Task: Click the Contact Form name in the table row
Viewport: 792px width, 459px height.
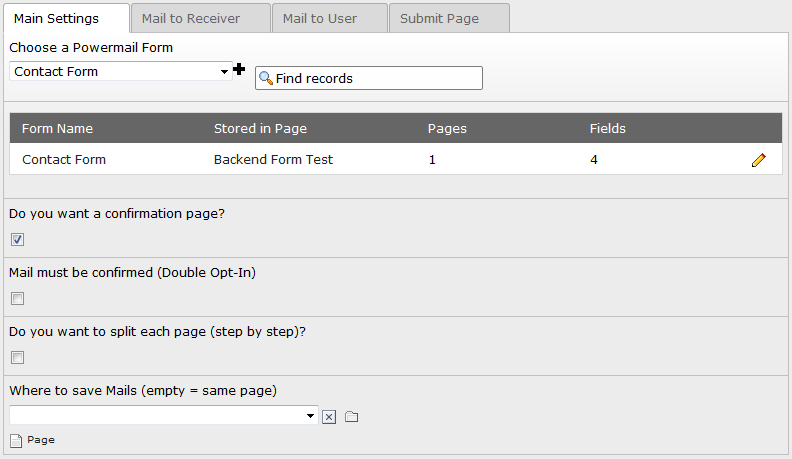Action: (x=64, y=159)
